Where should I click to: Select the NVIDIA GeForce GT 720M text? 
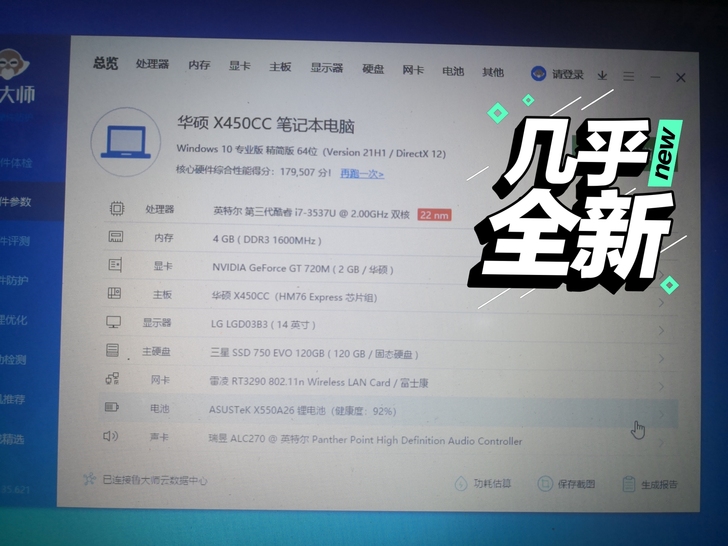click(x=303, y=268)
